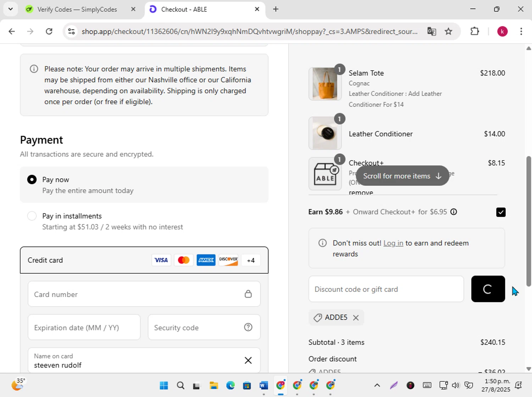
Task: Show hidden system tray icons
Action: pos(377,385)
